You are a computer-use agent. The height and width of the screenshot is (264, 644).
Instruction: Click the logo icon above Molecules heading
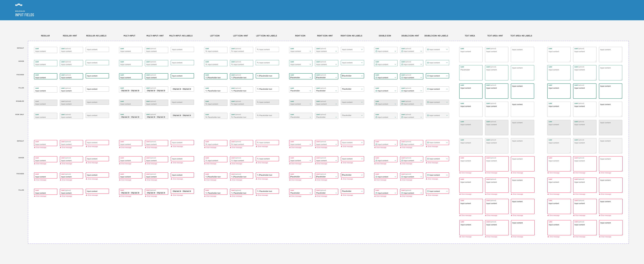pos(19,5)
